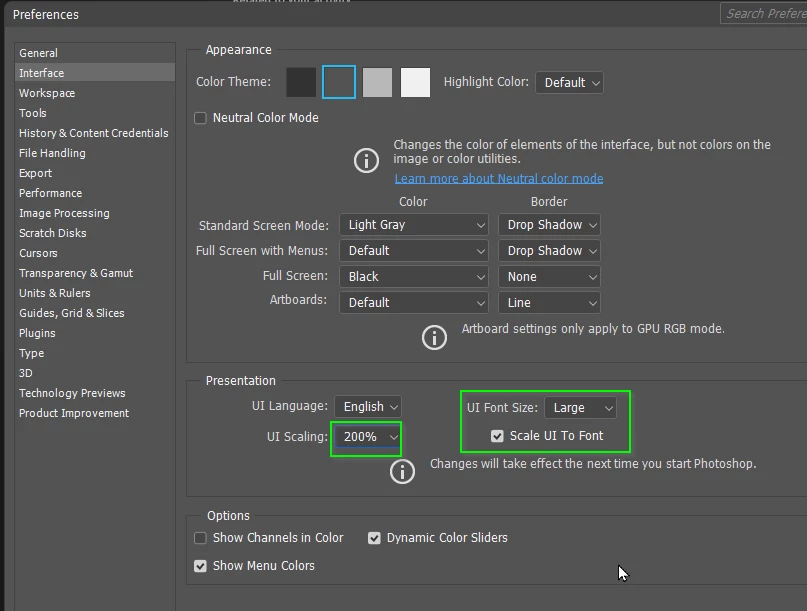807x611 pixels.
Task: Click the info icon next to Artboard settings note
Action: pos(434,338)
